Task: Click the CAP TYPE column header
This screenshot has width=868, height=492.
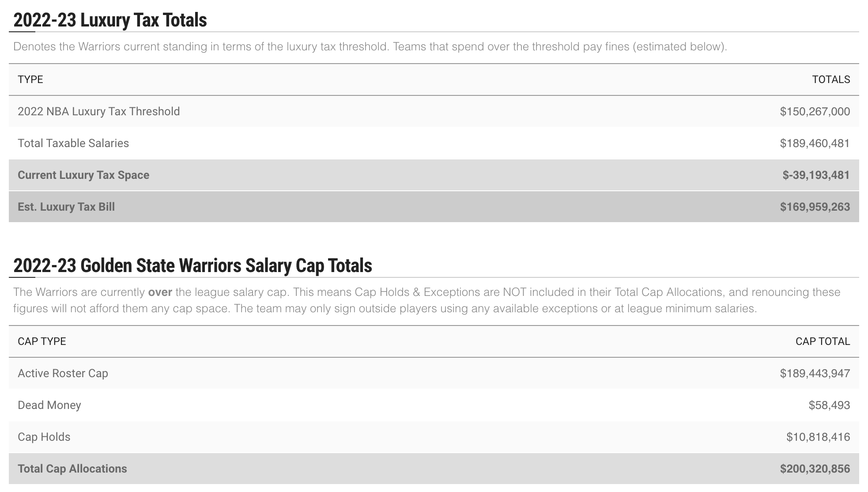Action: click(x=42, y=341)
